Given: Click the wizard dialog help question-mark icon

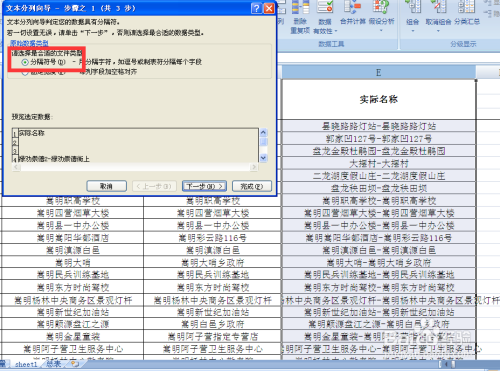Looking at the screenshot, I should (256, 8).
